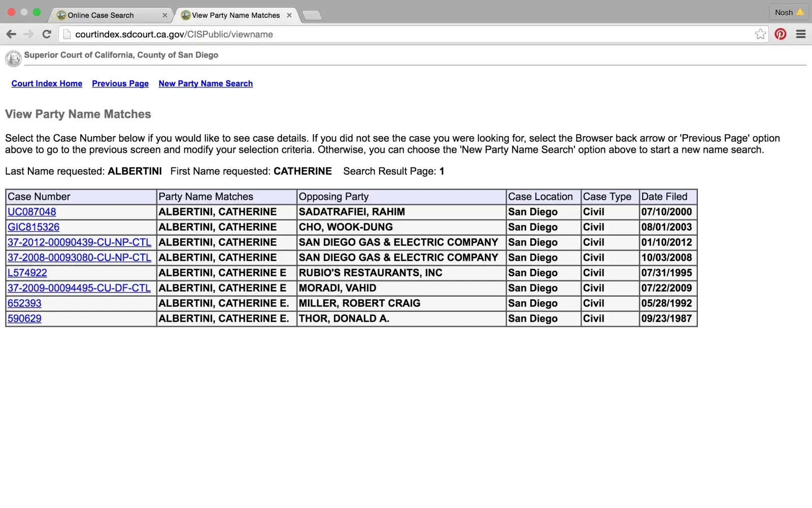View details for case L574922

[27, 273]
